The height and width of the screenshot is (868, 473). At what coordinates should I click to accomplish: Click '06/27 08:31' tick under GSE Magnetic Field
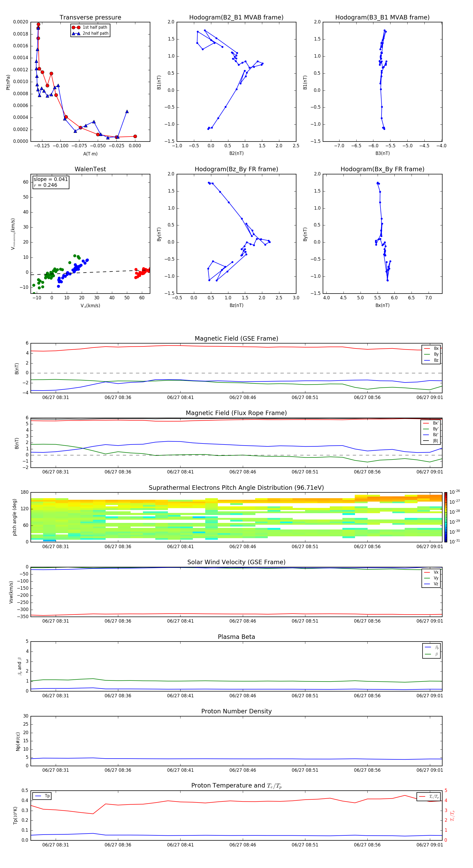click(55, 398)
